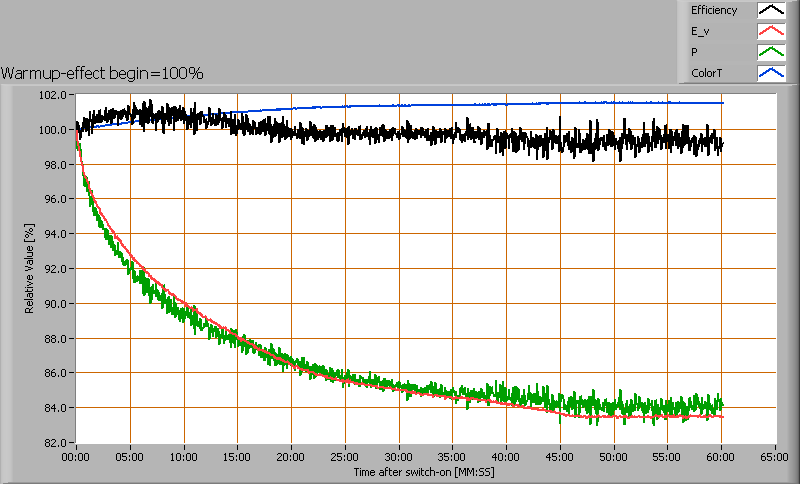
Task: Click the E_v red line sample in legend
Action: click(x=769, y=31)
